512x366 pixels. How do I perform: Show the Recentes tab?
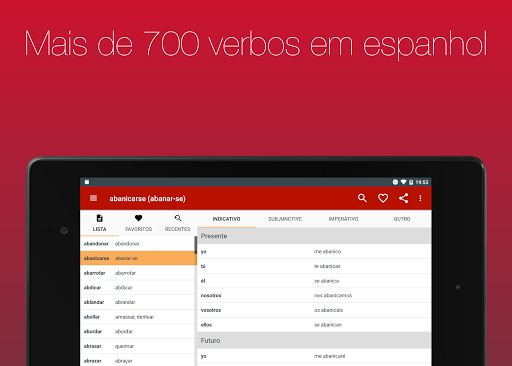pyautogui.click(x=177, y=223)
